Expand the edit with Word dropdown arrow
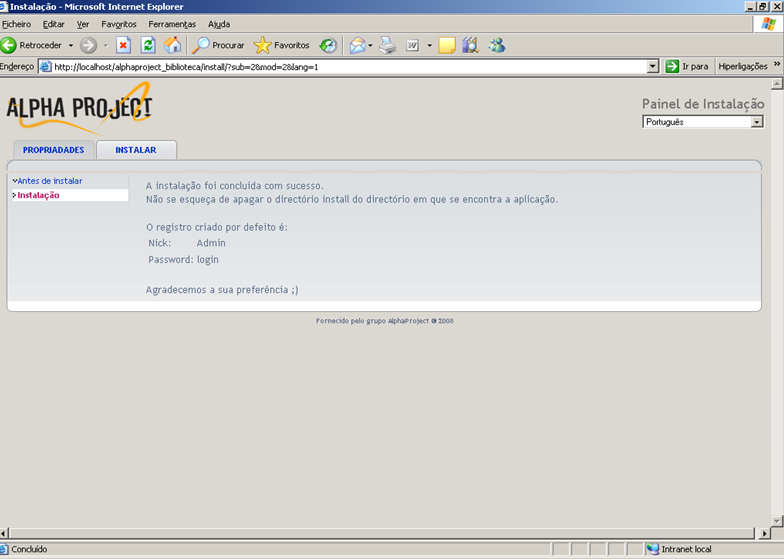Viewport: 784px width, 560px height. click(430, 46)
